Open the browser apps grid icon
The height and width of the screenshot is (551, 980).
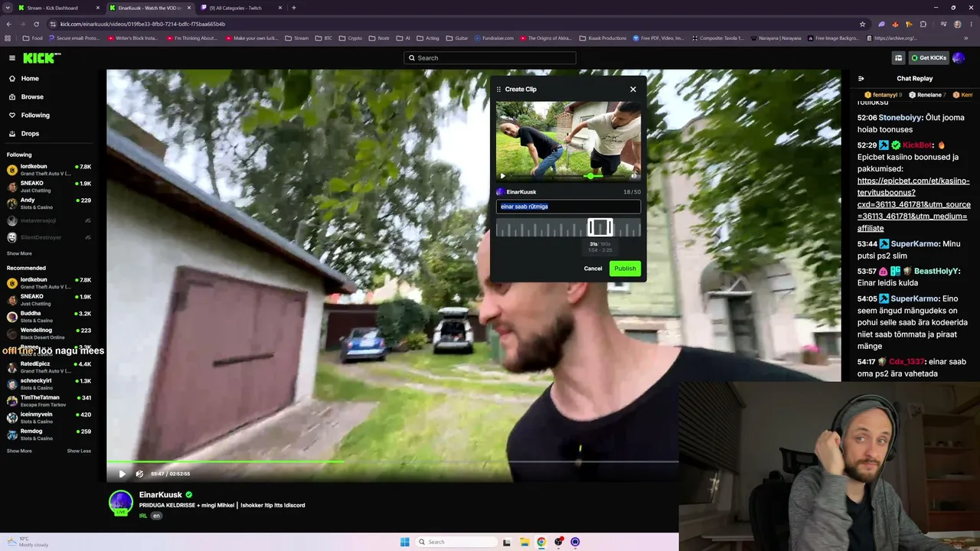pos(8,38)
